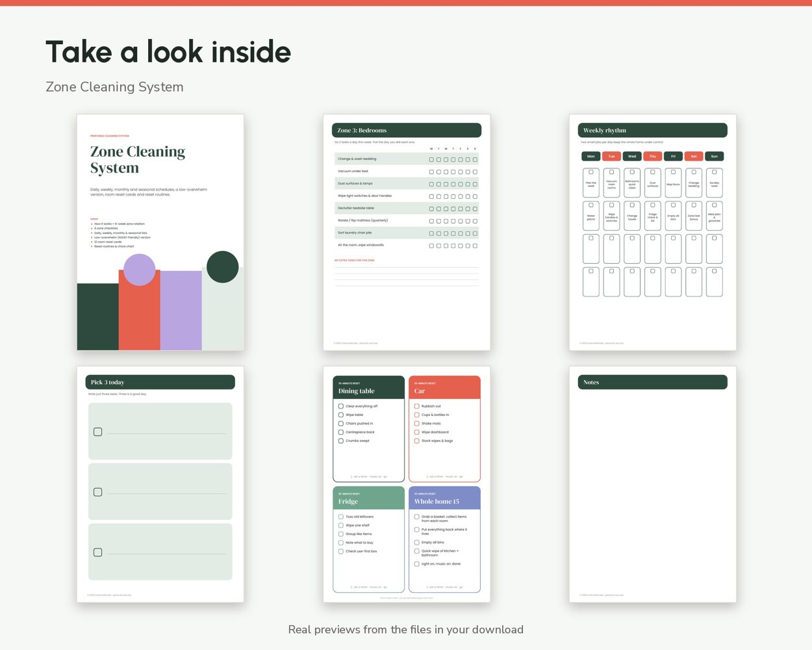Click the 'Pick 3 today' header bar
The width and height of the screenshot is (812, 650).
click(160, 382)
